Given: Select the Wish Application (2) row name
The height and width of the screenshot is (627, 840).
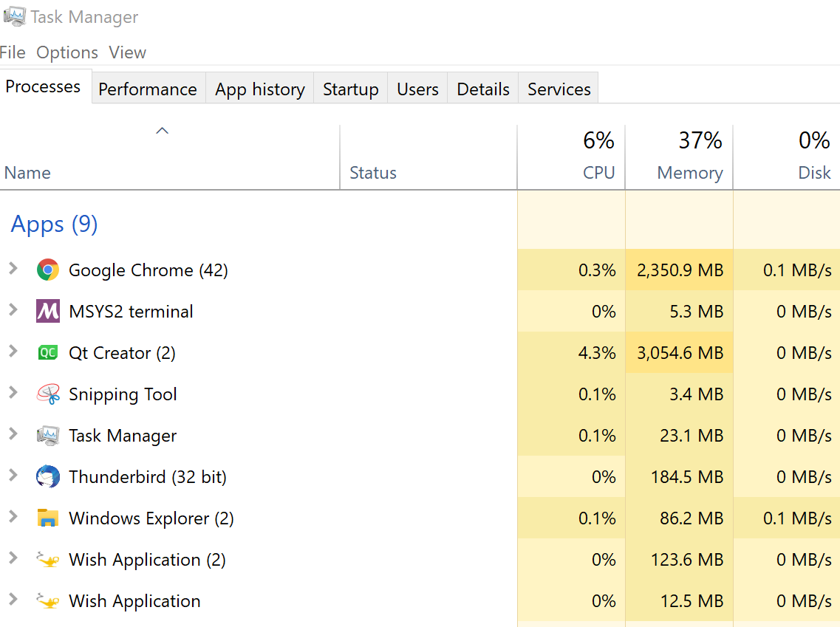Looking at the screenshot, I should point(147,560).
